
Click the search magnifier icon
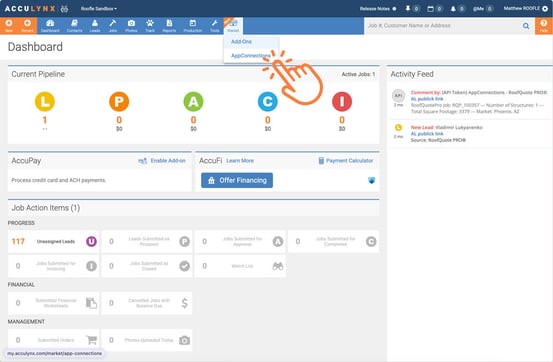(x=526, y=26)
